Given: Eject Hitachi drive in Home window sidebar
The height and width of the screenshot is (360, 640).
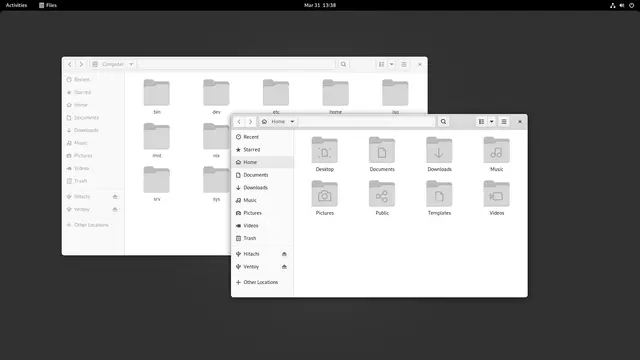Looking at the screenshot, I should coord(284,254).
